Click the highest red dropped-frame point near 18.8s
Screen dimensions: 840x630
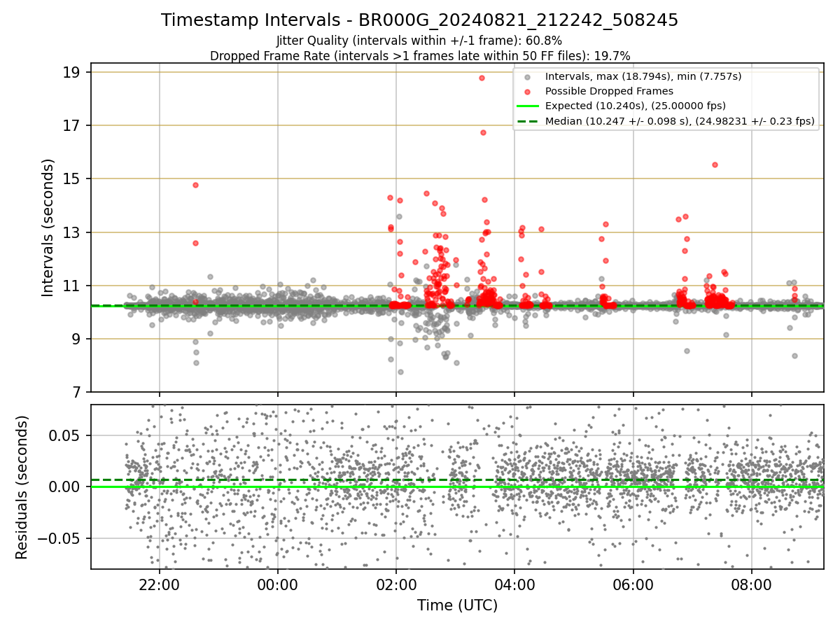[482, 78]
